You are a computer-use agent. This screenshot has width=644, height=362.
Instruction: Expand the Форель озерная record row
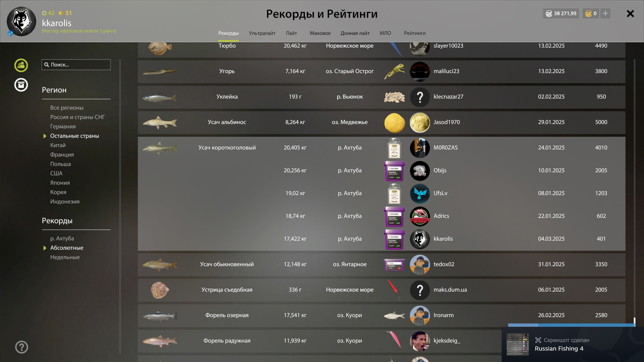pos(381,315)
